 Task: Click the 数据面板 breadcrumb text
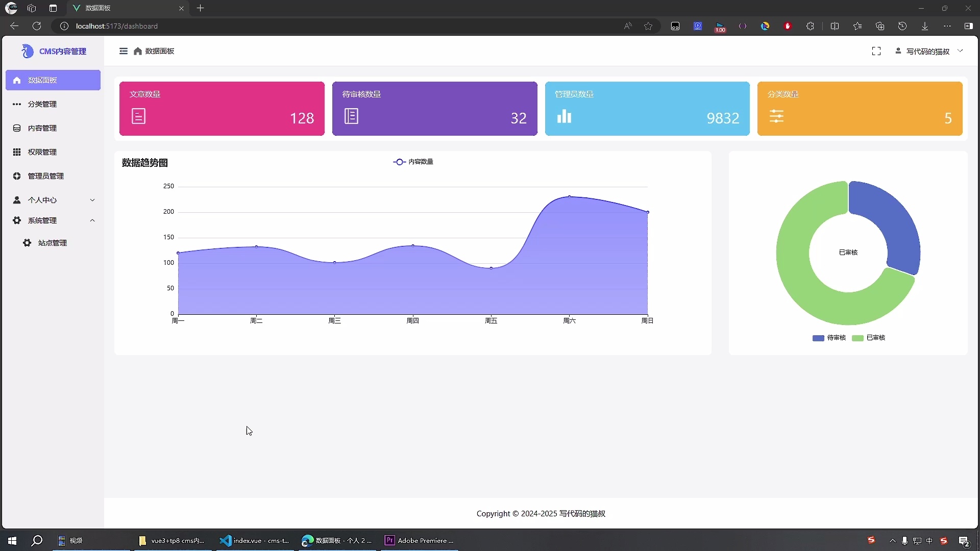(160, 51)
